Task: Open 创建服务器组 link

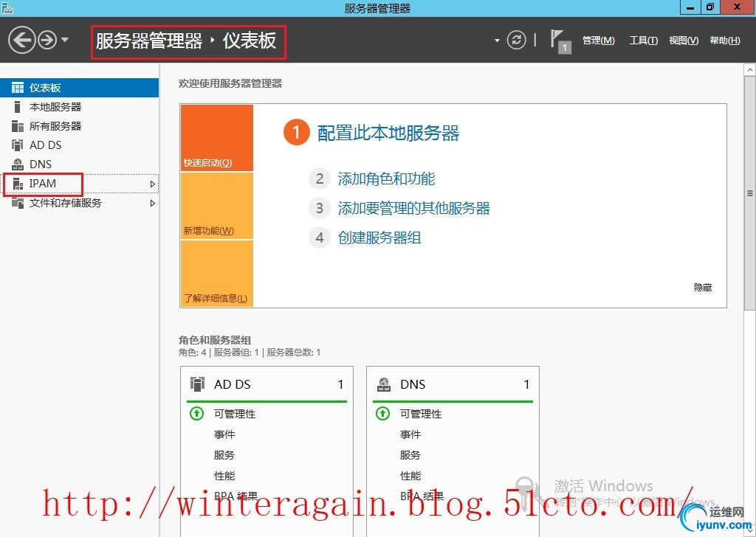Action: click(x=379, y=238)
